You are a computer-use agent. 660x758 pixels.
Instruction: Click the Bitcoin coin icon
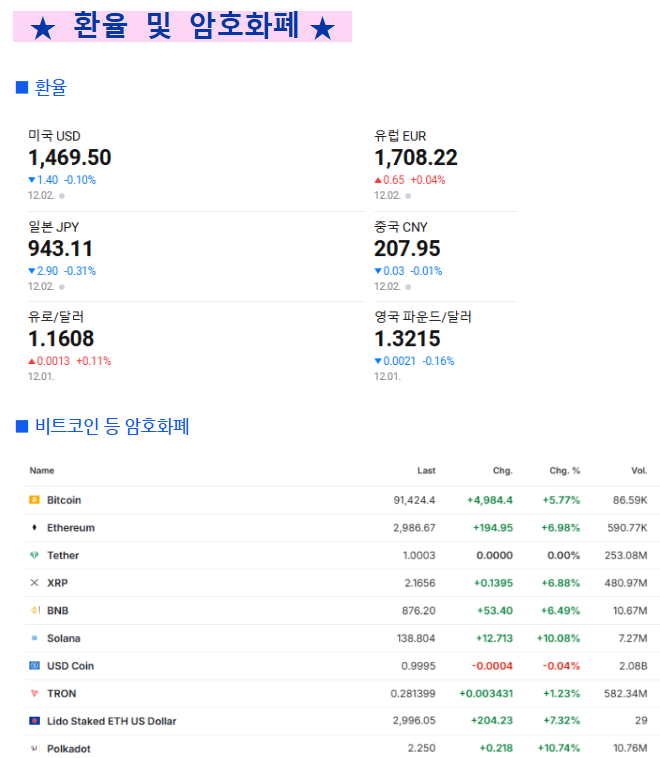[x=34, y=500]
